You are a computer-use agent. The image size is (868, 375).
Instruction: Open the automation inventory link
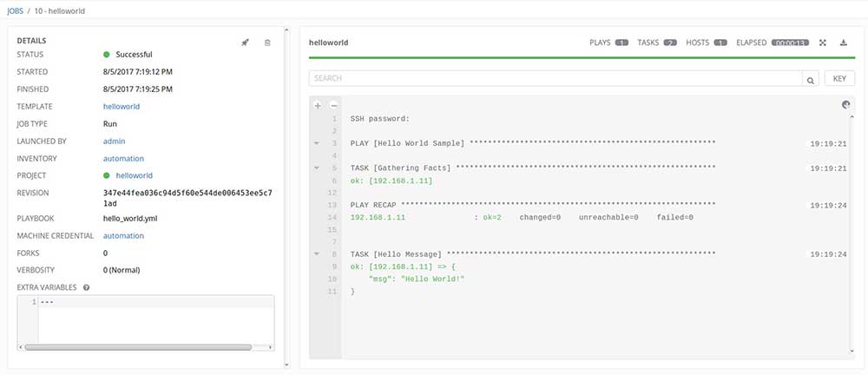[123, 158]
